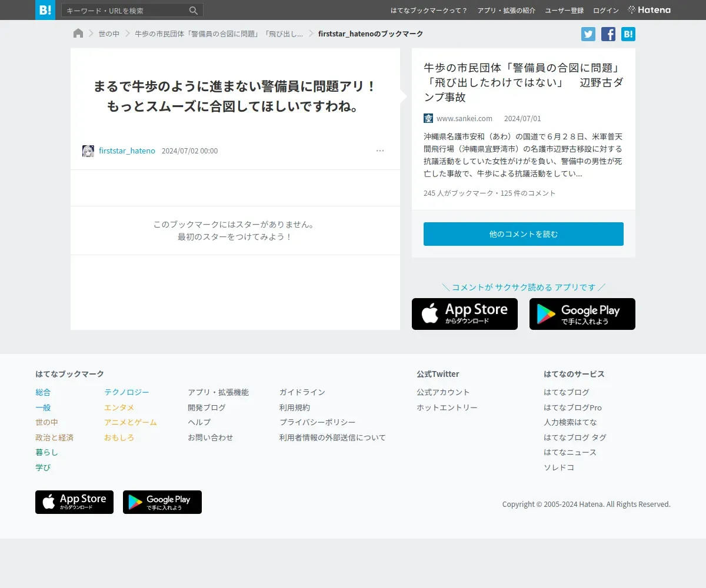Open footer 総合 category
The image size is (706, 588).
[x=43, y=392]
